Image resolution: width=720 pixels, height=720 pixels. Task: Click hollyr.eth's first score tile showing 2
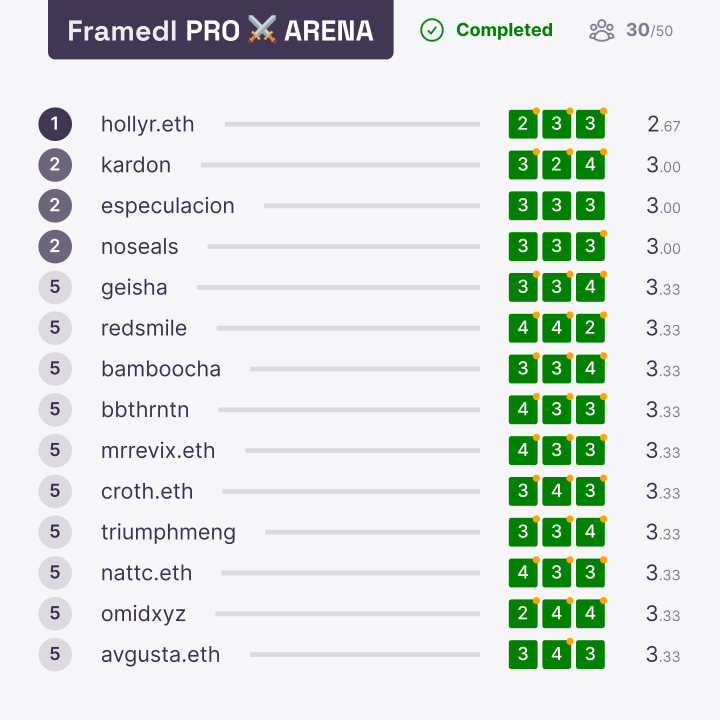pos(523,124)
